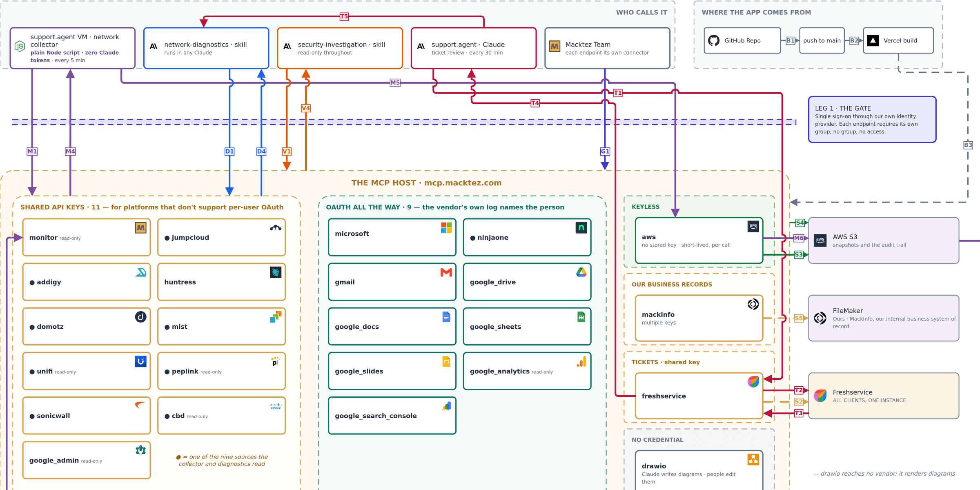Screen dimensions: 980x490
Task: Click the mist logo icon
Action: pyautogui.click(x=276, y=317)
